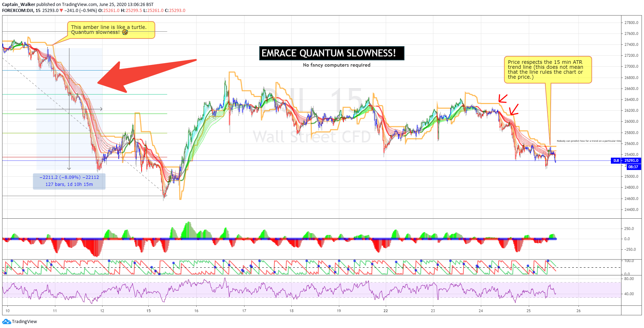Click date label 15 on the time axis
Viewport: 644px width, 328px height.
[149, 311]
